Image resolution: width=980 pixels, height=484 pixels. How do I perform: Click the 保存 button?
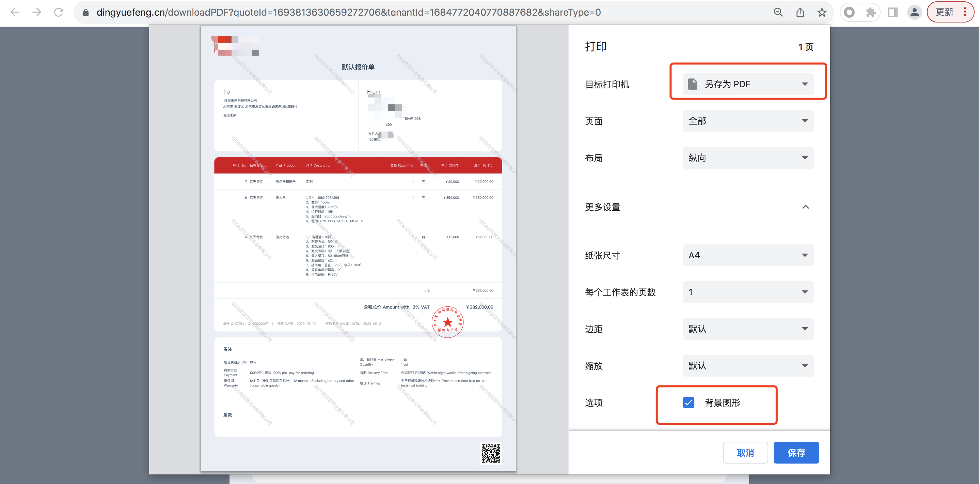(796, 452)
